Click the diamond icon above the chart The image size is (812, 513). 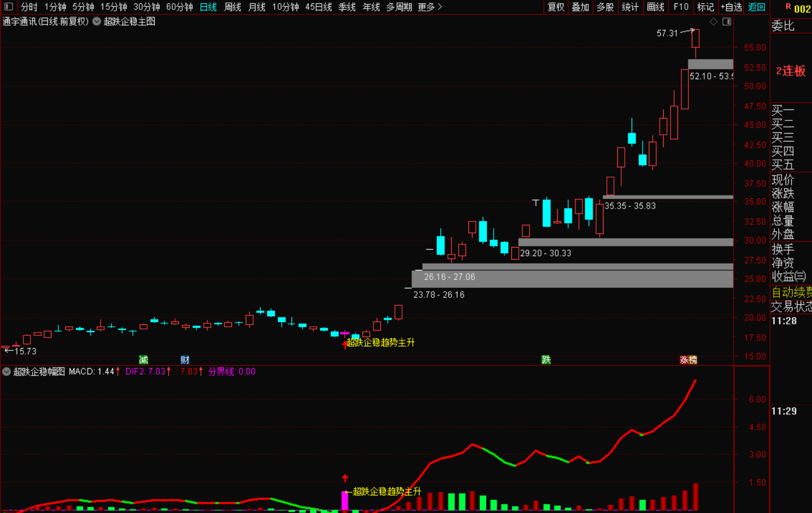pyautogui.click(x=714, y=22)
